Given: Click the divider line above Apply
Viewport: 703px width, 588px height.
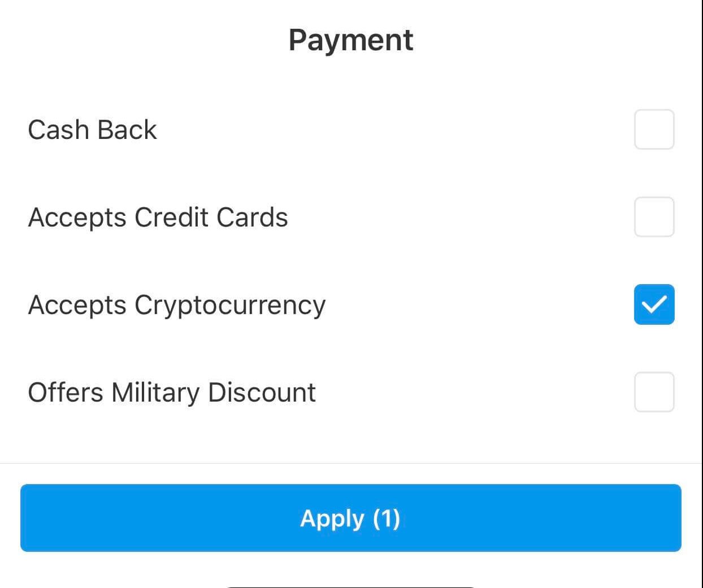Looking at the screenshot, I should [x=350, y=463].
